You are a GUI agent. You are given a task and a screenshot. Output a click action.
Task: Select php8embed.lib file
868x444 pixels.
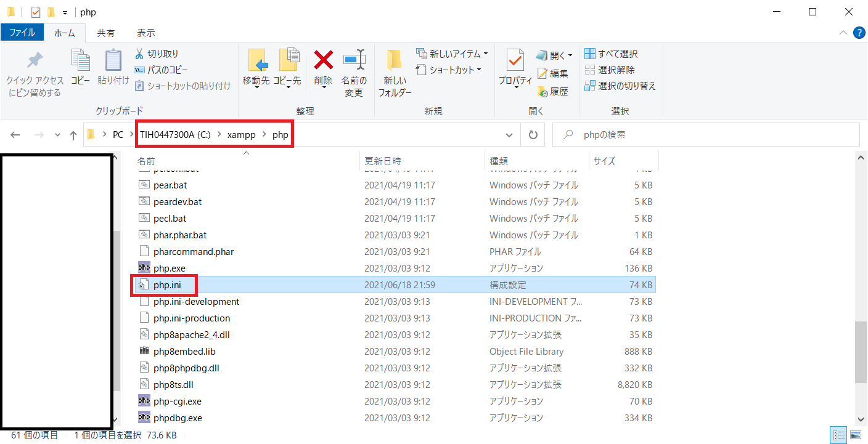click(395, 351)
